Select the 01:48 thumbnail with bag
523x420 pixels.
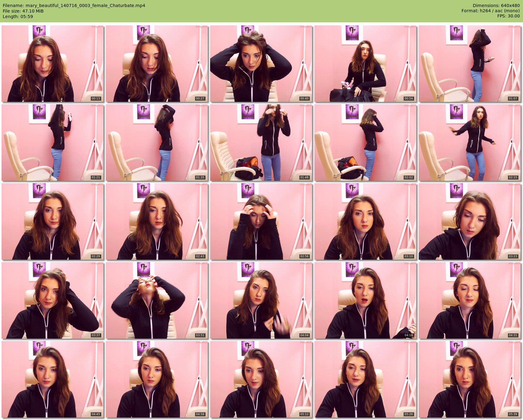point(261,143)
